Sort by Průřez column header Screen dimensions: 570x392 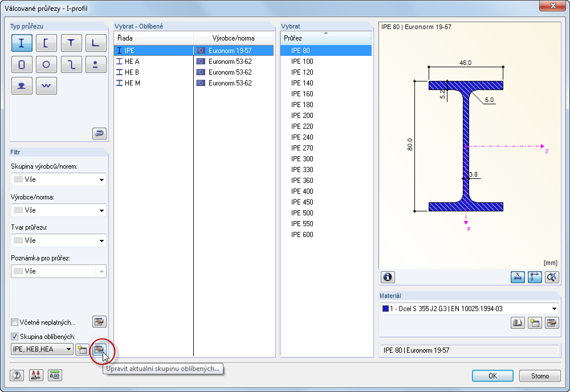325,38
